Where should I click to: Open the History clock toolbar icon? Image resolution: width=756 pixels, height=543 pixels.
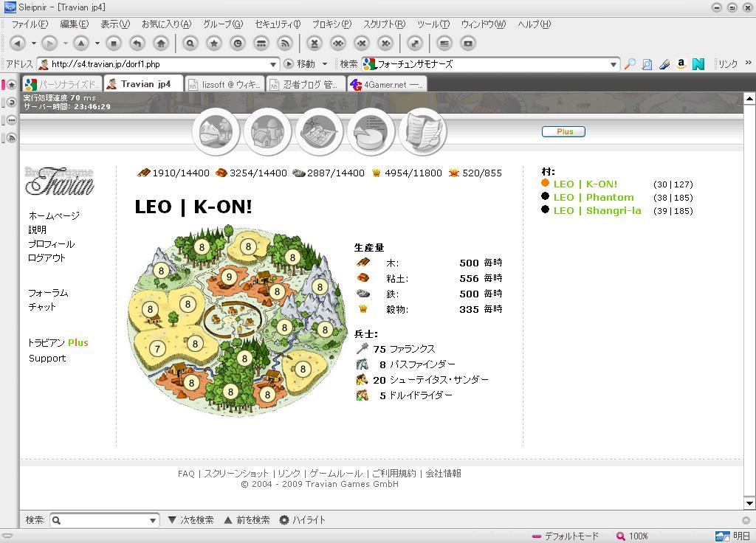(x=238, y=44)
